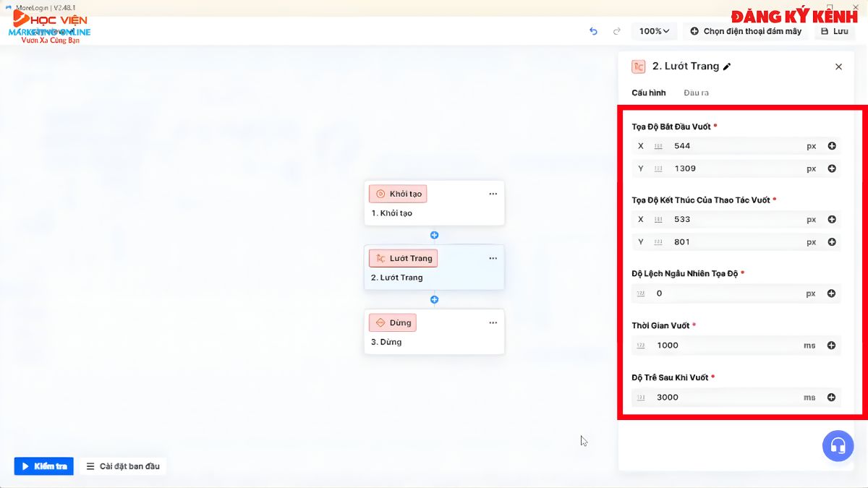Click Chọn điện thoại đám mây in the toolbar

(746, 31)
